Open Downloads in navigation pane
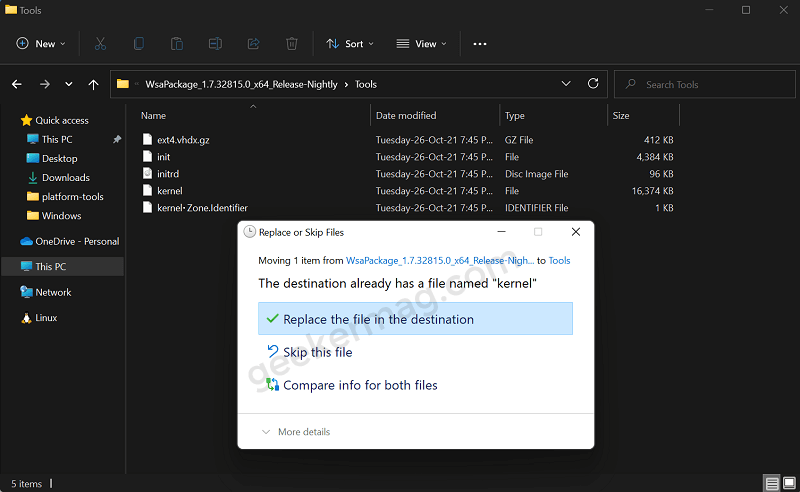800x492 pixels. pyautogui.click(x=65, y=178)
